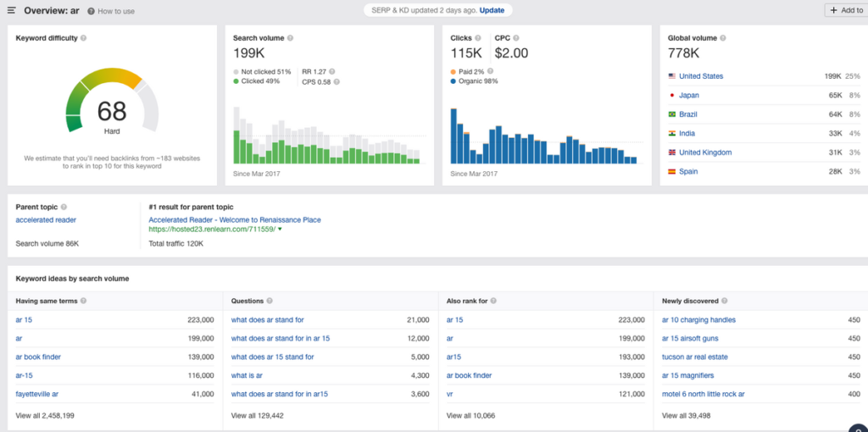Click the Japan flag icon
868x432 pixels.
pyautogui.click(x=672, y=95)
